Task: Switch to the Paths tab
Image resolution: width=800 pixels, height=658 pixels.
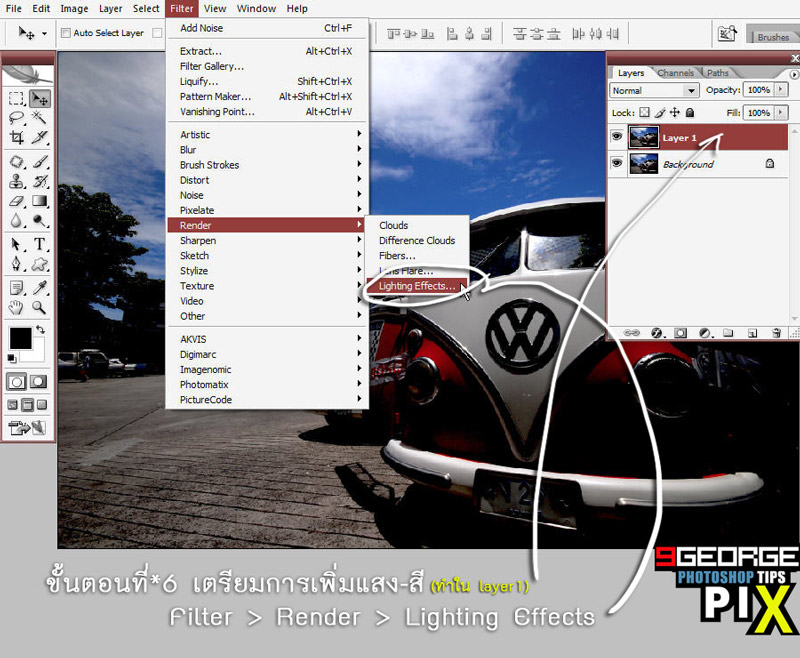Action: coord(718,73)
